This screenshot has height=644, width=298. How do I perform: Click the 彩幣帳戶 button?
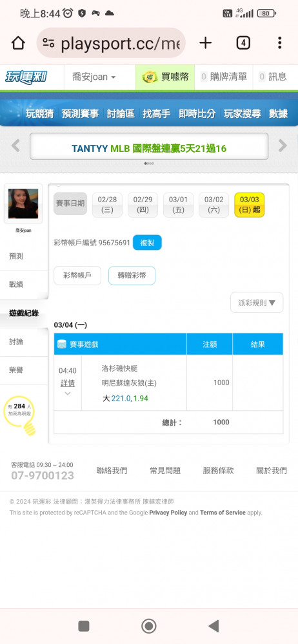tap(77, 276)
